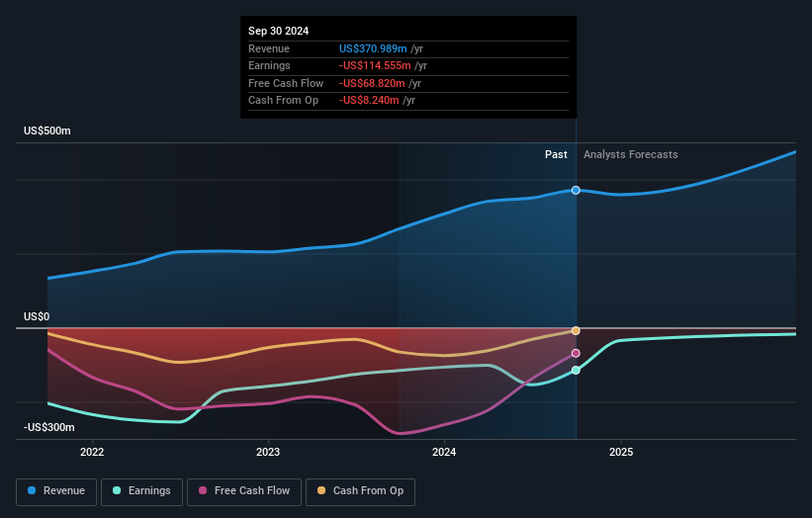Click the -US$68.820m free cash flow value
Viewport: 812px width, 518px height.
[372, 83]
